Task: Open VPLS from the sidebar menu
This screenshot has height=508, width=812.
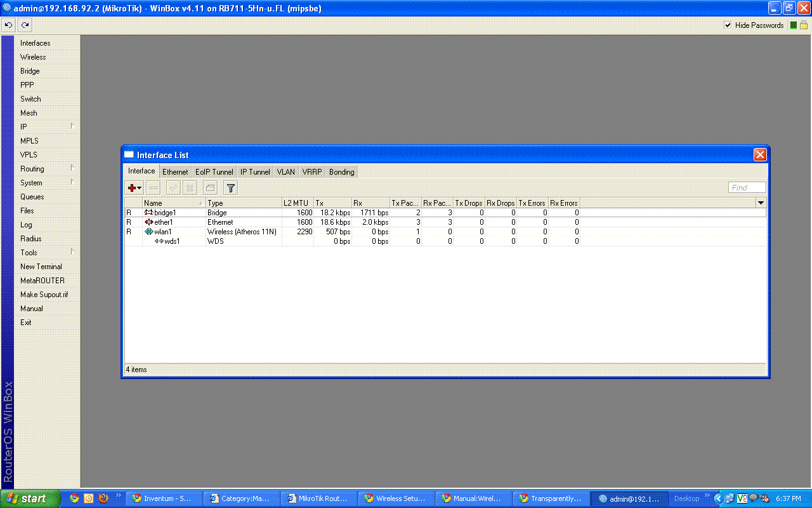Action: pyautogui.click(x=48, y=155)
